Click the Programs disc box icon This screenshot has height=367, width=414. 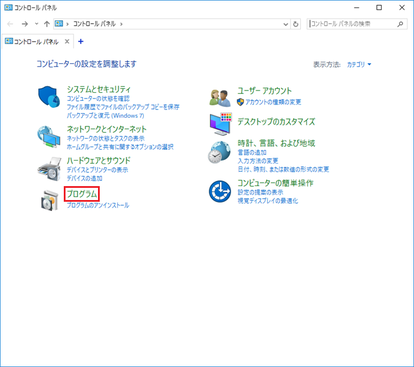(x=49, y=200)
